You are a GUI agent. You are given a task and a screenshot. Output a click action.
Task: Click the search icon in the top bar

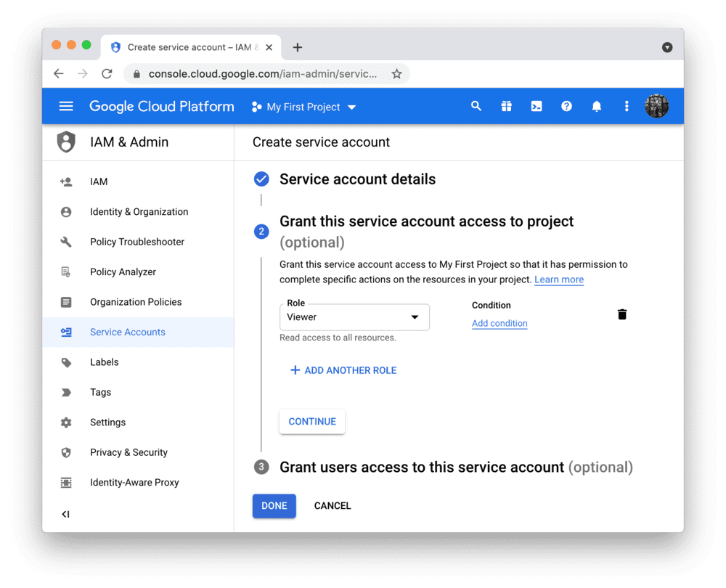tap(476, 106)
